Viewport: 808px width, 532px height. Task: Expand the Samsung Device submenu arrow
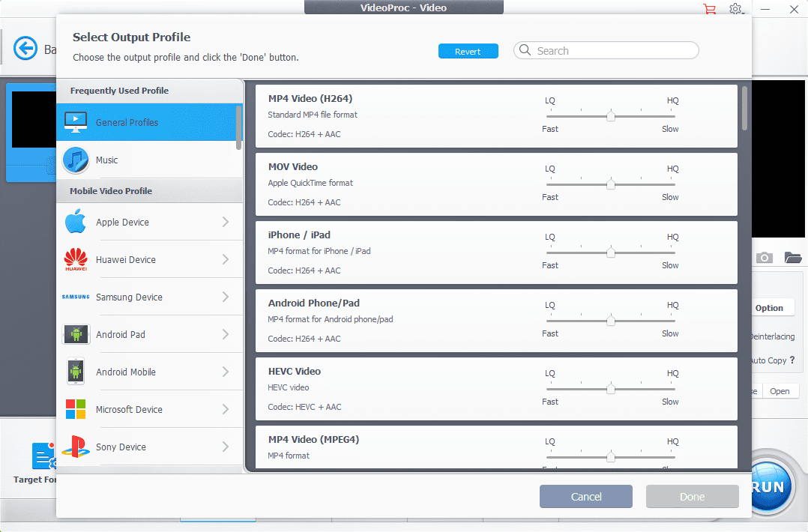tap(226, 297)
